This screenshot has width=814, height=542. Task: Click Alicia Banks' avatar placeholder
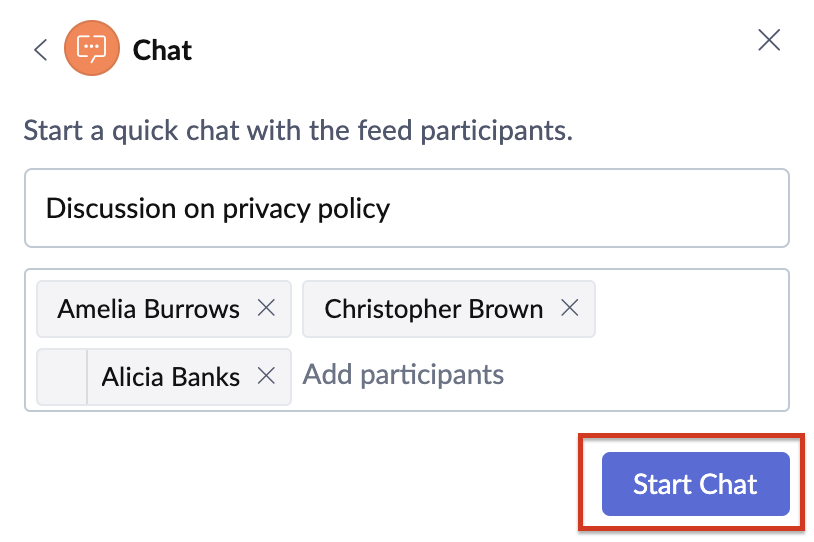(x=62, y=376)
